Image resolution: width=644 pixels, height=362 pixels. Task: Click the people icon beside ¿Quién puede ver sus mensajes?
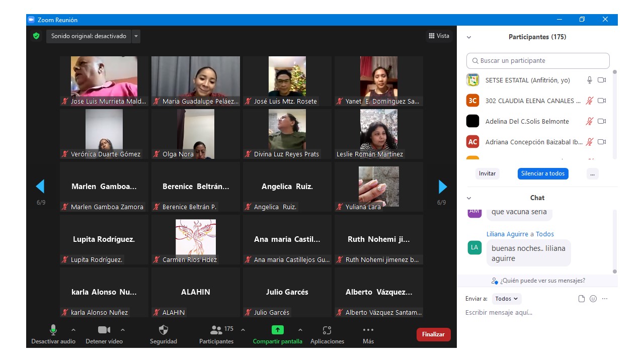[495, 281]
